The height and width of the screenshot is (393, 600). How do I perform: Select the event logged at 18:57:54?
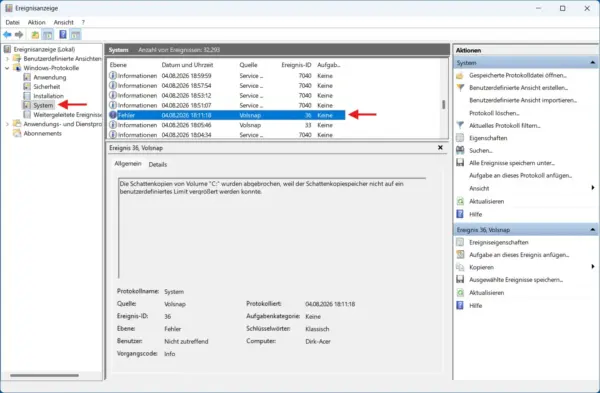point(227,86)
